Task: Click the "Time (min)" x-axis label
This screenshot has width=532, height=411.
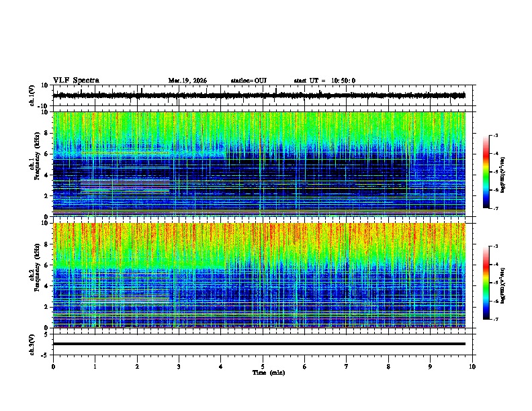Action: (x=269, y=373)
